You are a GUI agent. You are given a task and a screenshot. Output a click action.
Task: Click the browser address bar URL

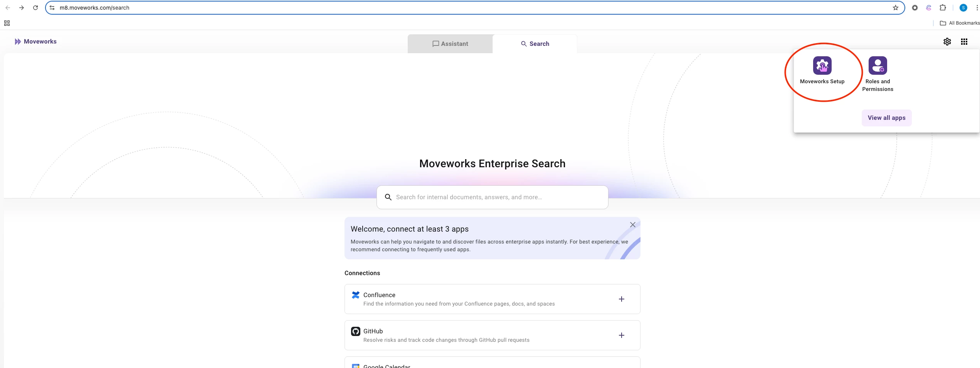click(94, 8)
